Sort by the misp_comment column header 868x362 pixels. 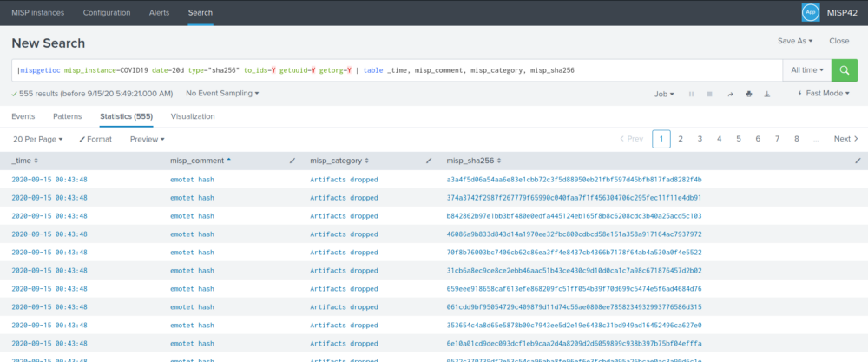[201, 161]
